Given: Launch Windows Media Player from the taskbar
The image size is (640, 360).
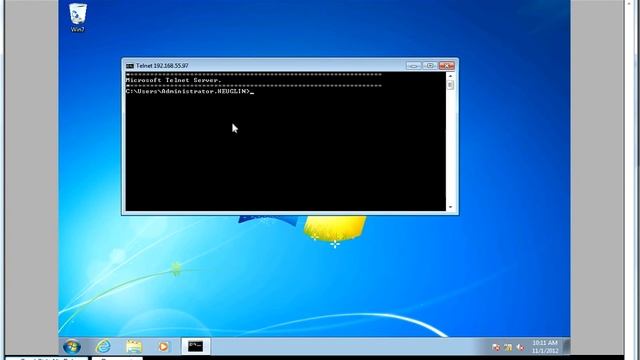Looking at the screenshot, I should [164, 347].
